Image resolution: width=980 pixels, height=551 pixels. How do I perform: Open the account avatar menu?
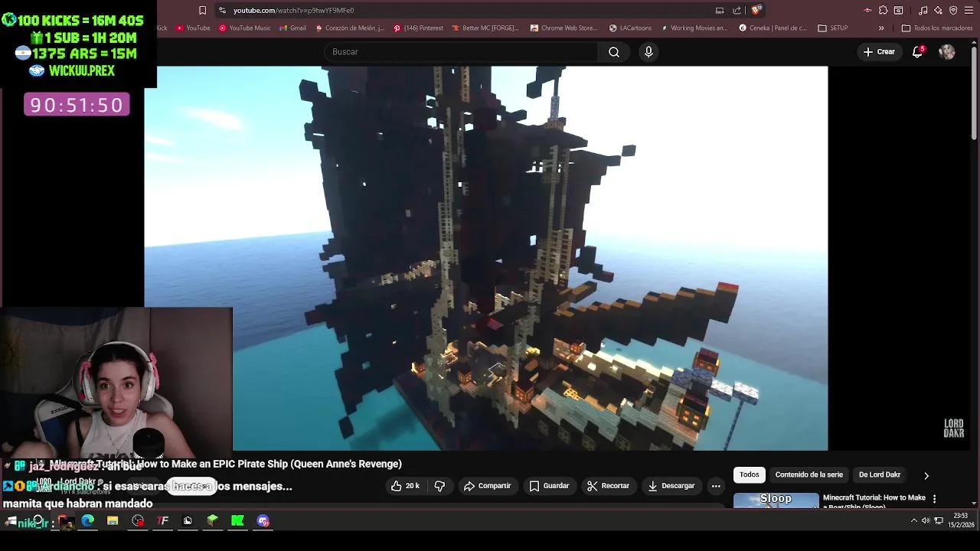[947, 52]
